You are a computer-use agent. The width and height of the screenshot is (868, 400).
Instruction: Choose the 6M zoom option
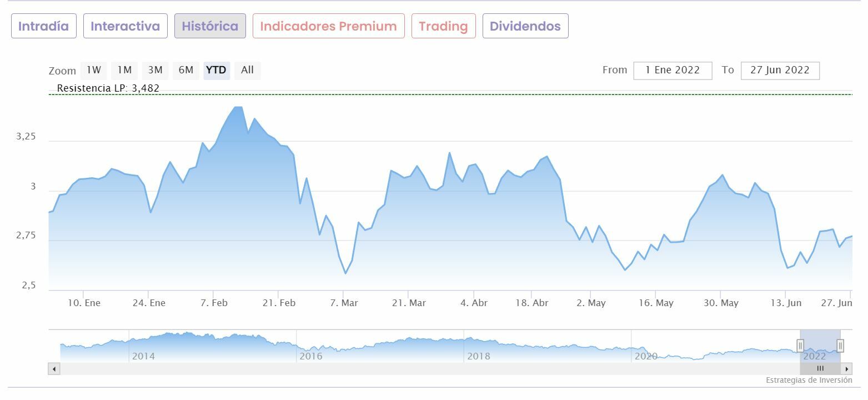[185, 70]
